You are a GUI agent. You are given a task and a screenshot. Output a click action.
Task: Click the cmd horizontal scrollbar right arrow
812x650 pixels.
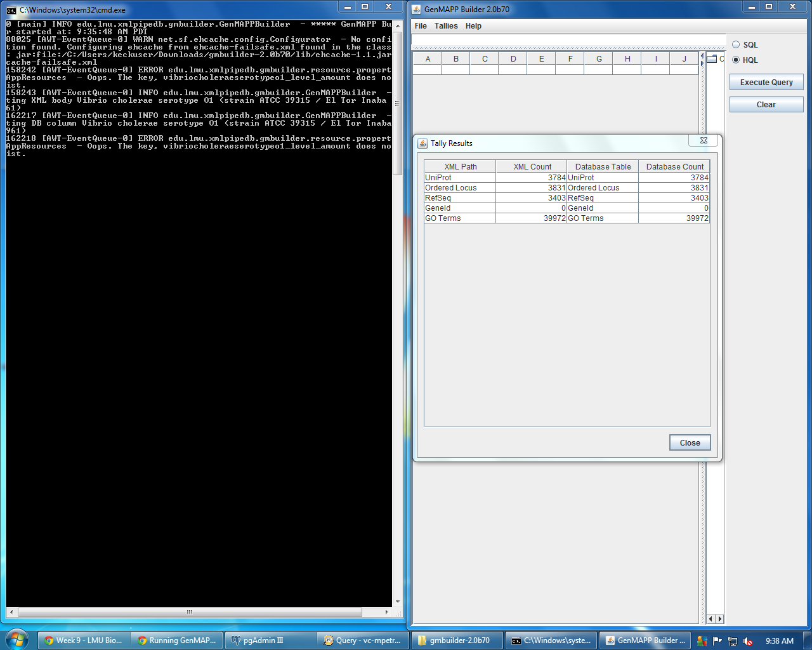tap(386, 613)
